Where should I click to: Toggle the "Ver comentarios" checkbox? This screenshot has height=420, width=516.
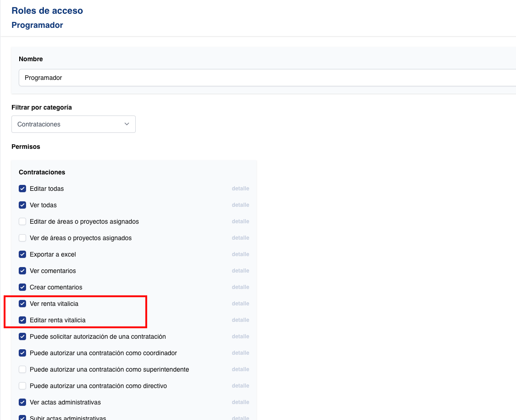(22, 271)
